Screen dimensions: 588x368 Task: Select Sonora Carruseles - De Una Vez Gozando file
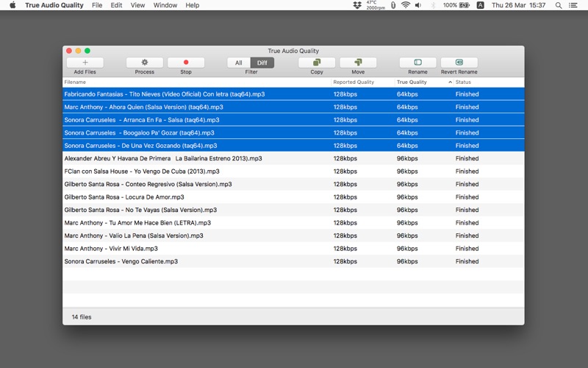(293, 145)
